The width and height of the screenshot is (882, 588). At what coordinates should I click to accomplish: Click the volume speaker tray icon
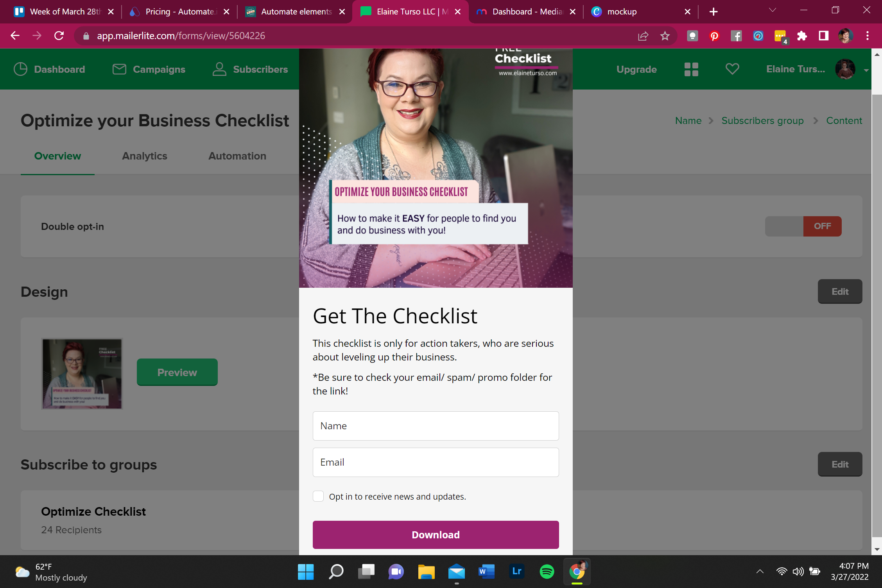point(798,572)
